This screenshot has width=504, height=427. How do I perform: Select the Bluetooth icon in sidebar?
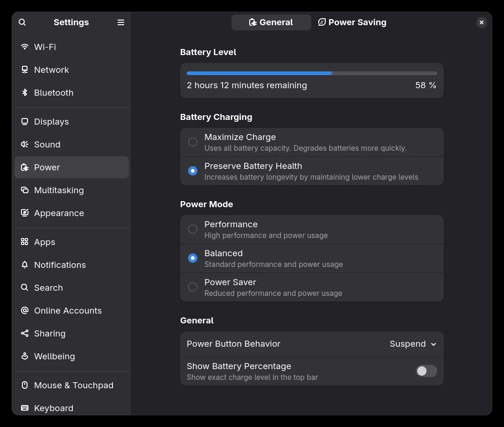[25, 92]
